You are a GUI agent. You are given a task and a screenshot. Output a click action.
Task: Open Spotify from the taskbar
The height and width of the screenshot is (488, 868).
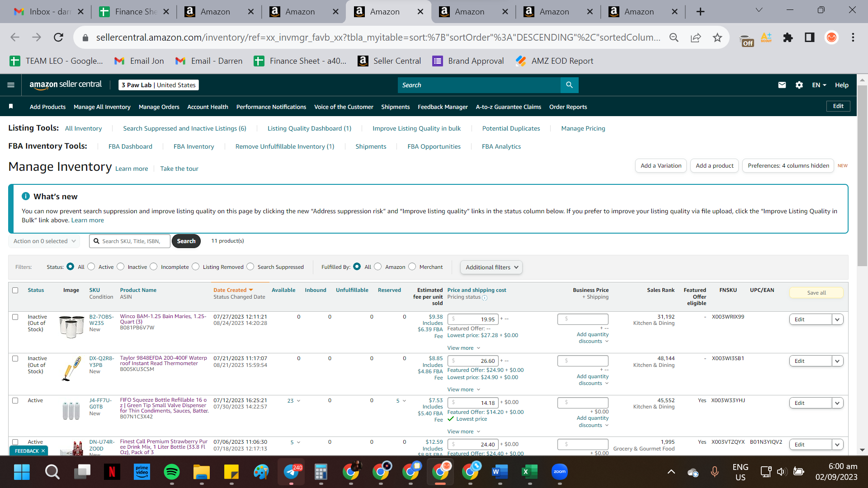(171, 472)
